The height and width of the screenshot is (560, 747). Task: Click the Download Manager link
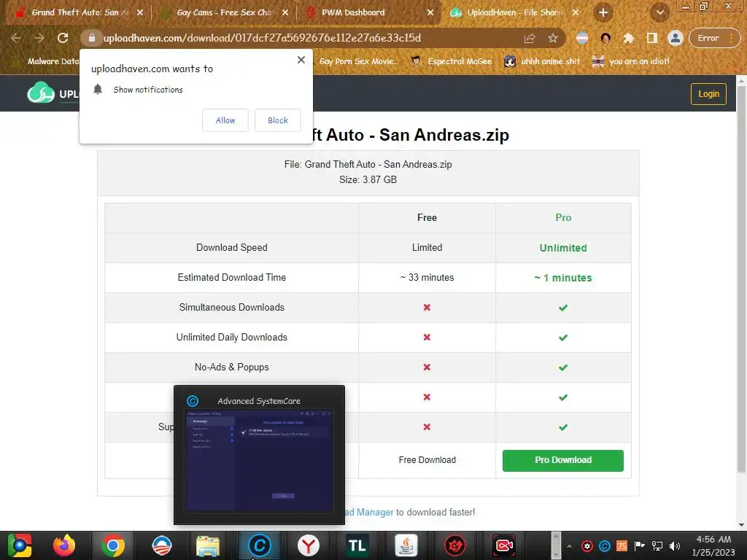(369, 513)
